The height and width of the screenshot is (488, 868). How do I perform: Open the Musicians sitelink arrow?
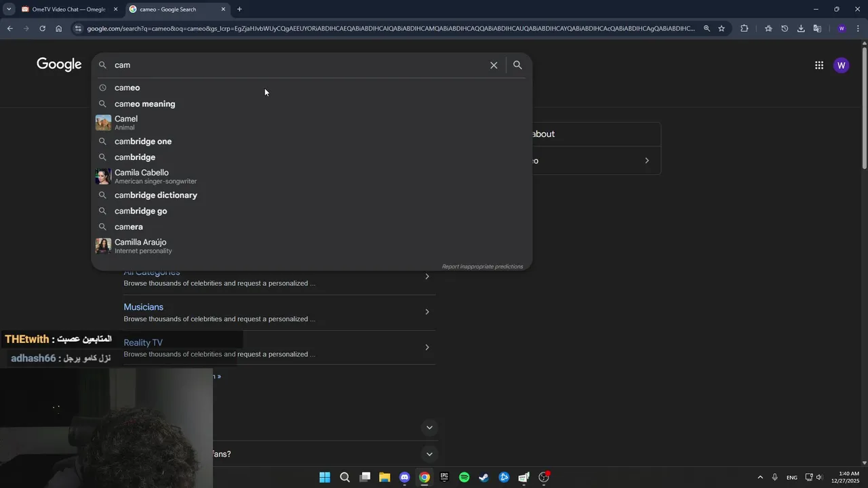(x=427, y=312)
